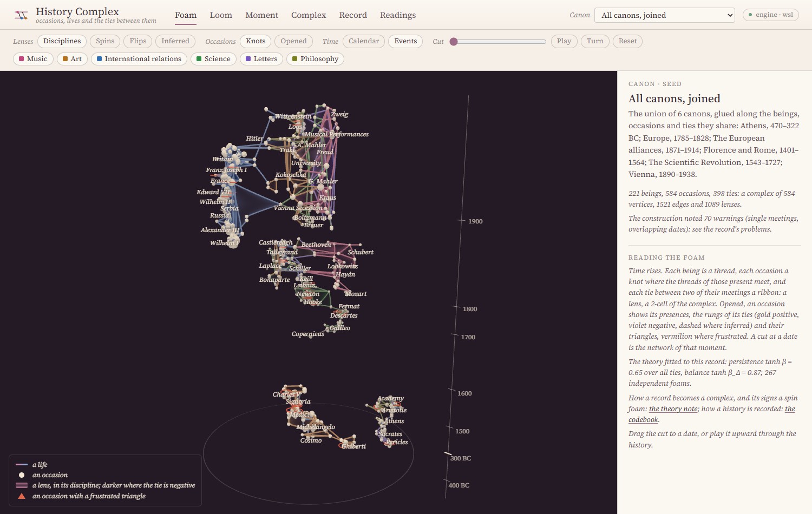Enable the Spins lens
The height and width of the screenshot is (514, 812).
(x=105, y=41)
